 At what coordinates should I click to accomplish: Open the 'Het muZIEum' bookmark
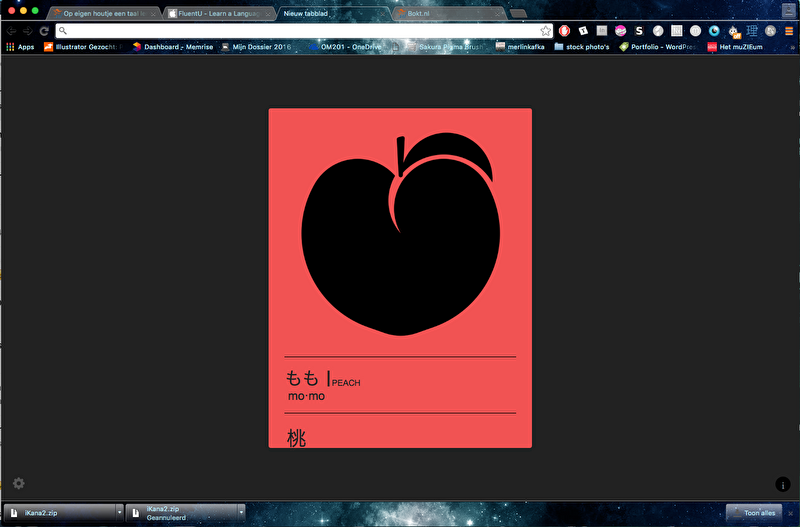[x=740, y=46]
